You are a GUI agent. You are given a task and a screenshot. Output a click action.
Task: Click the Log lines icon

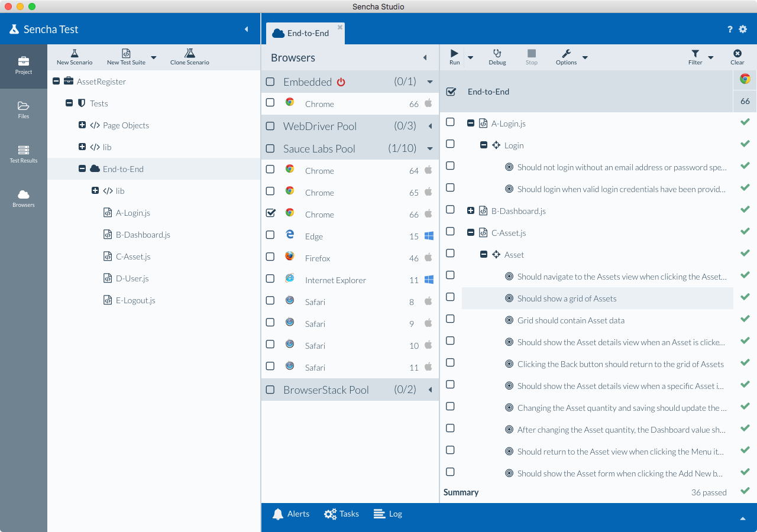[379, 514]
